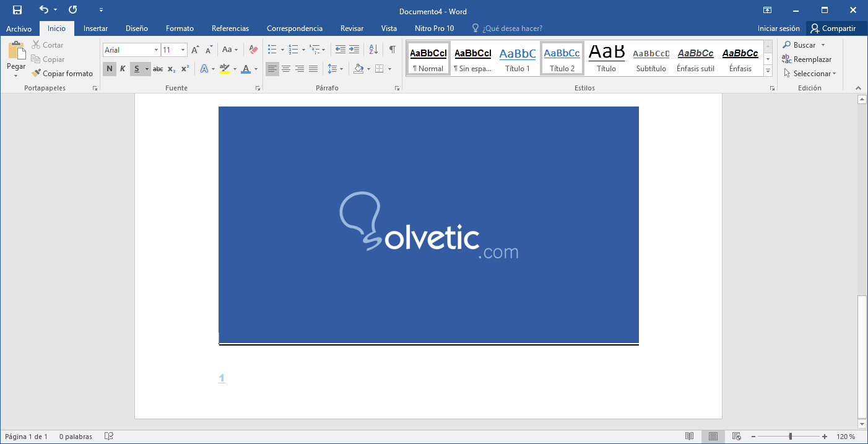Click Reemplazar button

(x=807, y=59)
